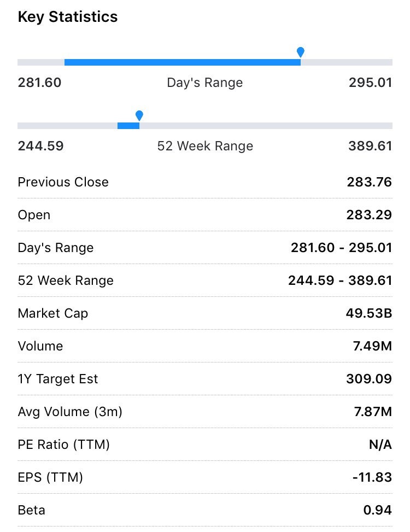Viewport: 410px width, 532px height.
Task: Tap the Previous Close row
Action: click(x=205, y=182)
